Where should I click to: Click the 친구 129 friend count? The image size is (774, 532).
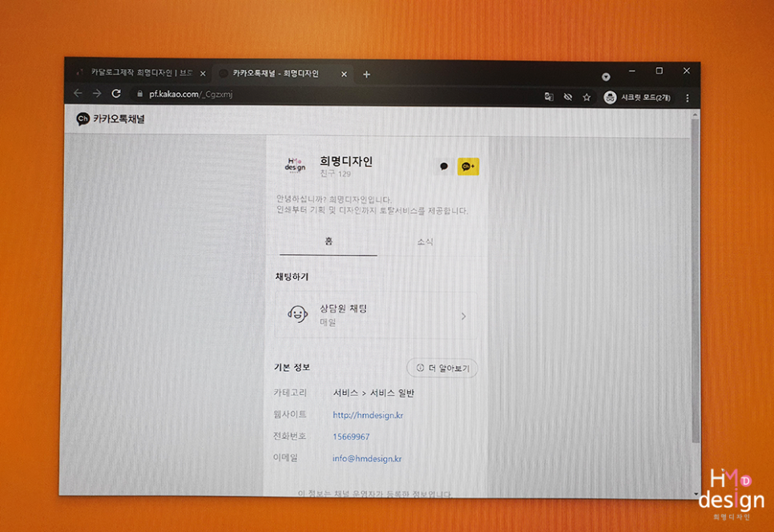(x=335, y=174)
